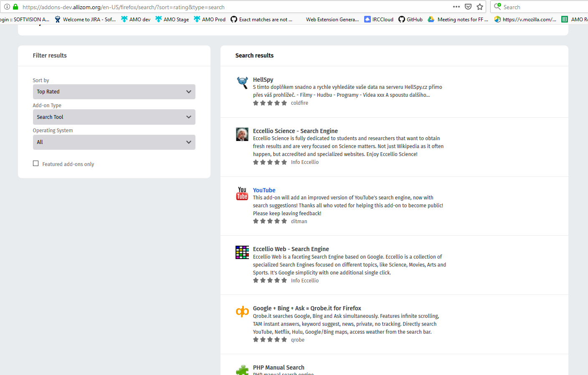Click the Qrobe.it star rating
This screenshot has height=375, width=588.
270,340
